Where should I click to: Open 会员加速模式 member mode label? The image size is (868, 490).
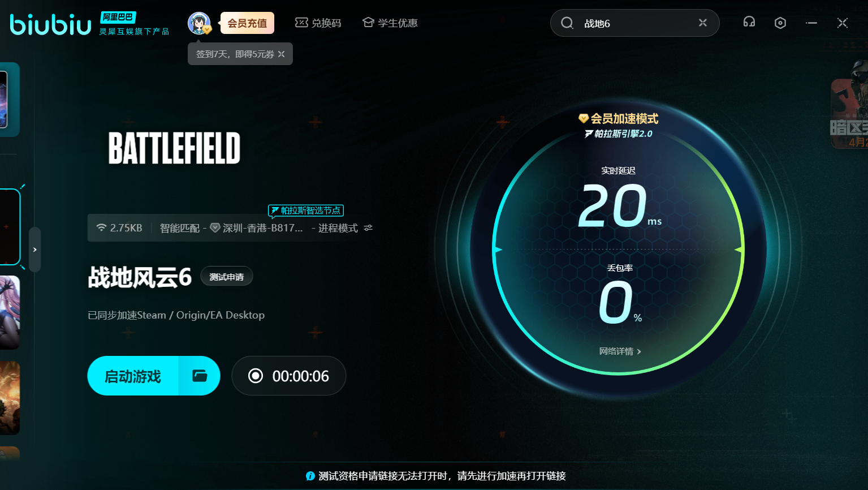tap(624, 119)
